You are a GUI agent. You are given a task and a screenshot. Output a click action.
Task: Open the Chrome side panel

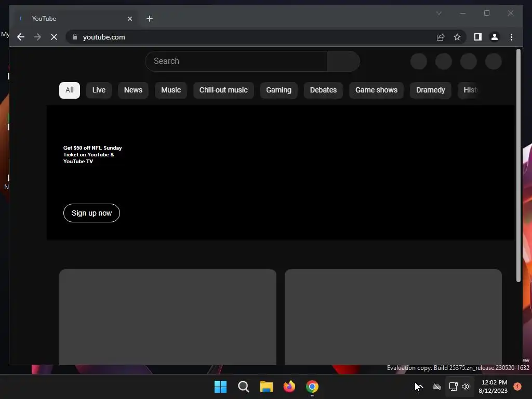coord(478,37)
